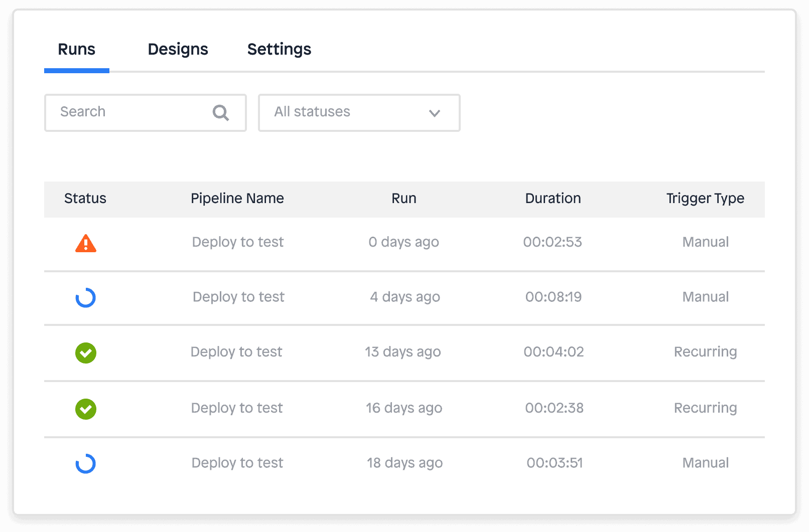Click the green success checkmark for 16 days ago run
Screen dimensions: 809x532
click(x=86, y=409)
